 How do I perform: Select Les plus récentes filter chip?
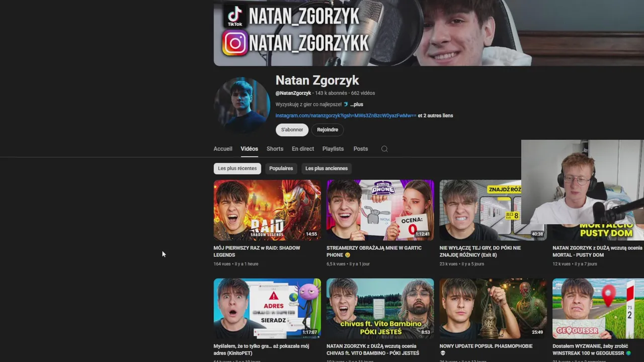[x=237, y=168]
